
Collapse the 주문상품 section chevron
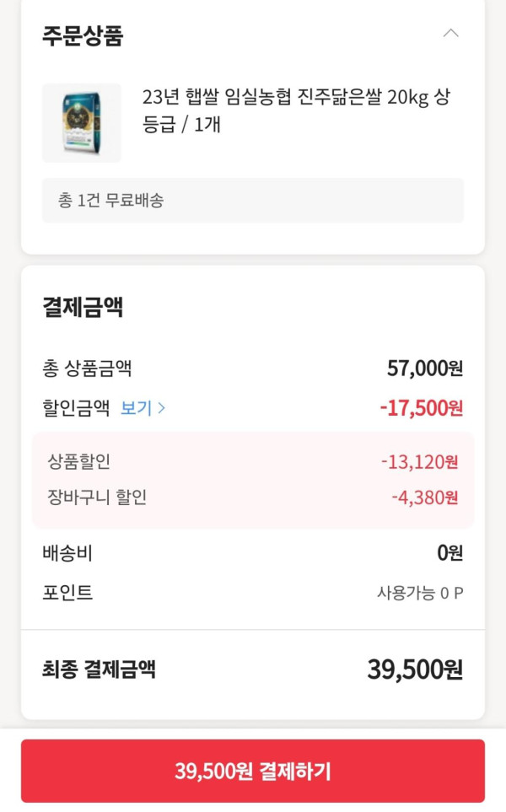(451, 34)
